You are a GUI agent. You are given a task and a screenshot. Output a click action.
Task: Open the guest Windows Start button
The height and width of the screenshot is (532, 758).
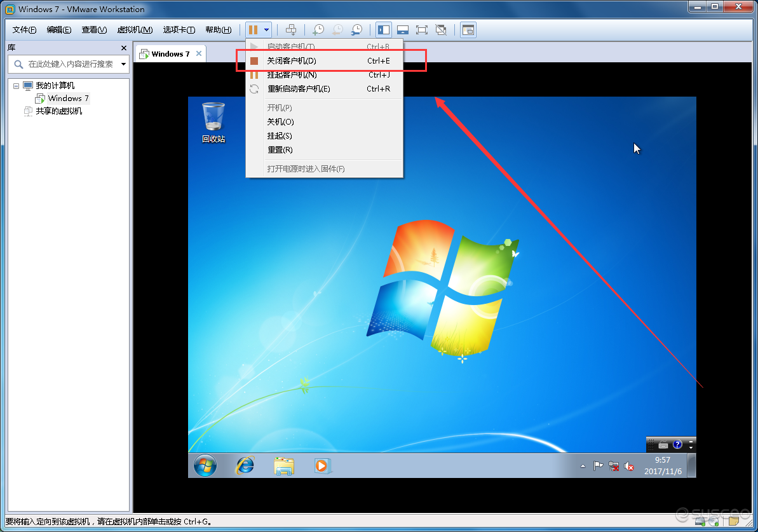(205, 466)
